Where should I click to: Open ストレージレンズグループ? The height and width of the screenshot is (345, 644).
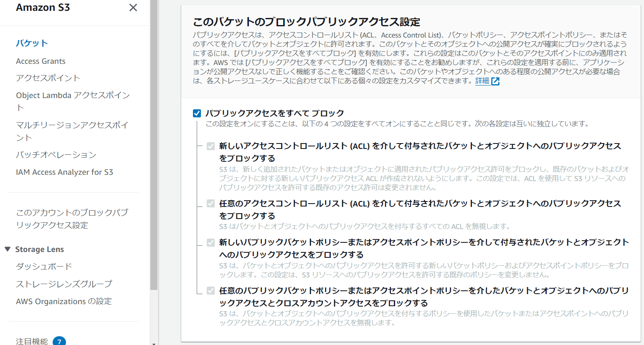click(64, 284)
